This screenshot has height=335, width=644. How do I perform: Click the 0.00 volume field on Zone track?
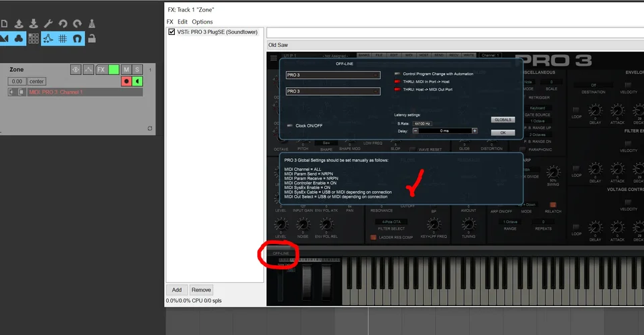pos(17,81)
